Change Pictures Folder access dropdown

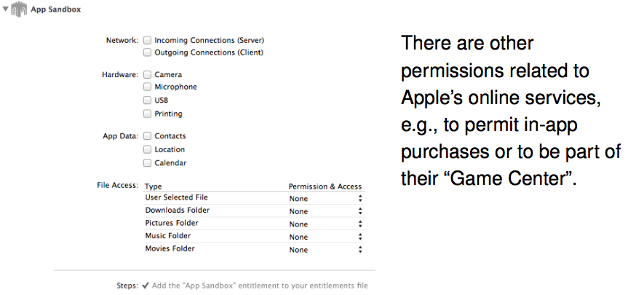(325, 224)
